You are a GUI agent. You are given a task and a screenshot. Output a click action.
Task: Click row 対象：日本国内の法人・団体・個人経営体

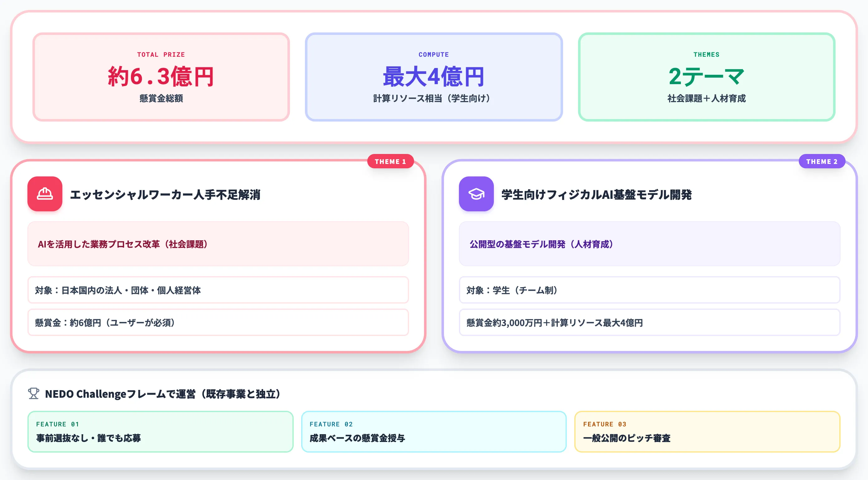point(218,290)
